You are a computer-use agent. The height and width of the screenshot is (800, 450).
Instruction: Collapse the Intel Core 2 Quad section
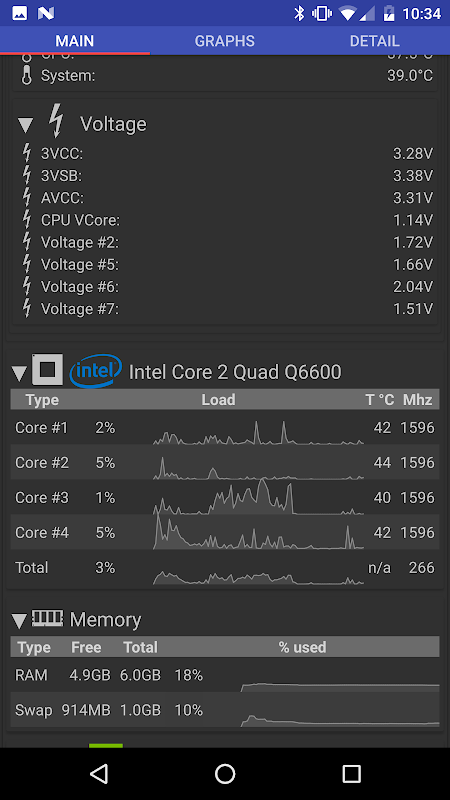click(19, 373)
